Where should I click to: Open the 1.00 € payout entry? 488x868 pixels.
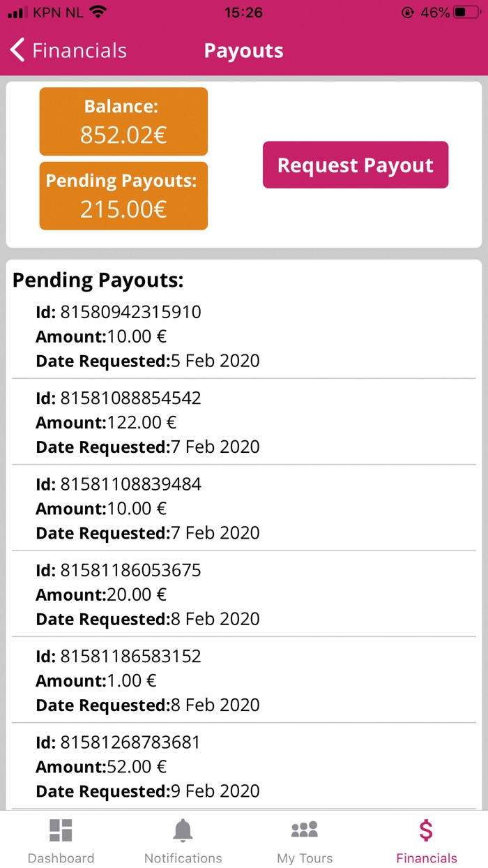pyautogui.click(x=244, y=680)
